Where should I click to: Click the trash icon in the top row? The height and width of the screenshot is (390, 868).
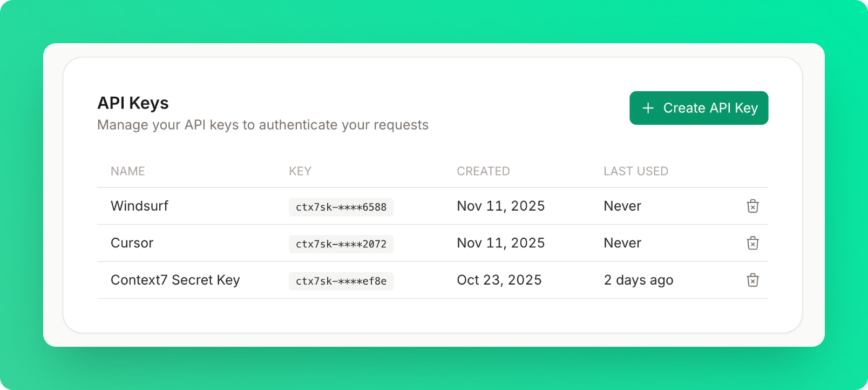(x=753, y=206)
